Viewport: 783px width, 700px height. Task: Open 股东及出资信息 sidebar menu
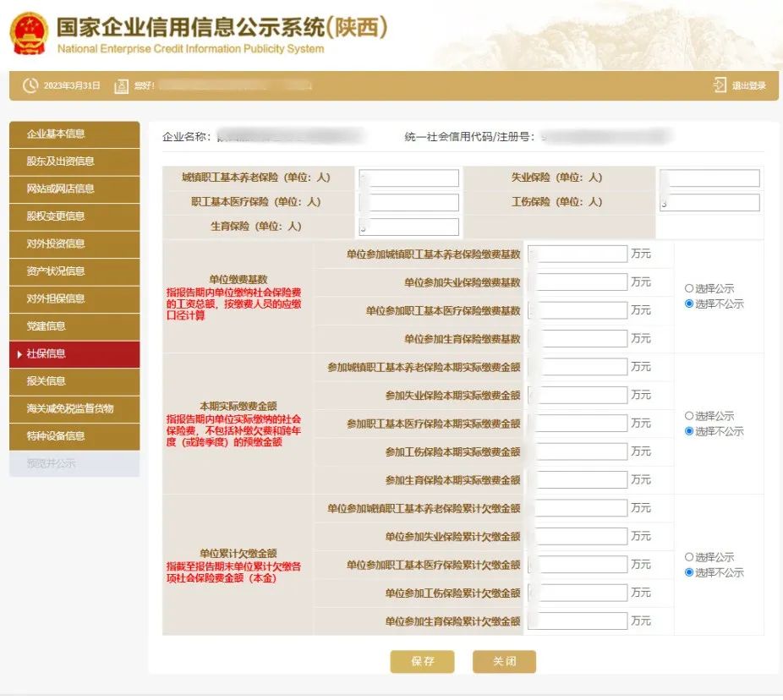tap(74, 161)
